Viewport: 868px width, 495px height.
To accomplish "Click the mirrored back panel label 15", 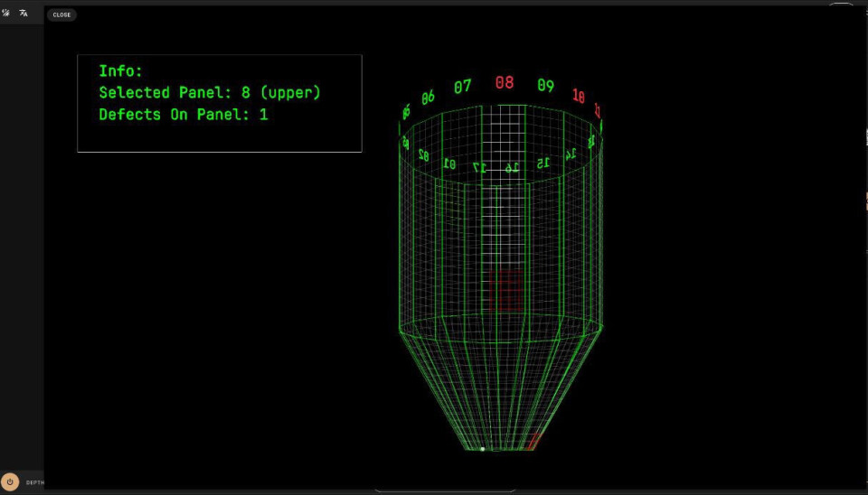I will point(542,163).
